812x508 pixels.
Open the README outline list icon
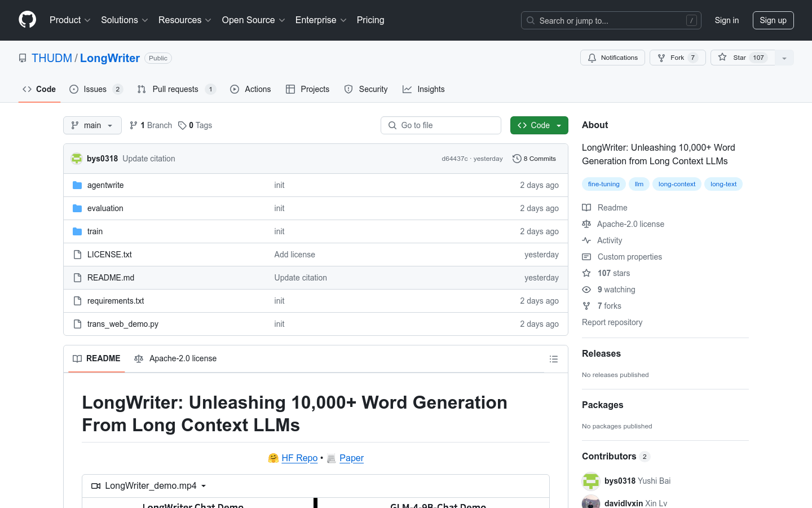click(x=554, y=359)
